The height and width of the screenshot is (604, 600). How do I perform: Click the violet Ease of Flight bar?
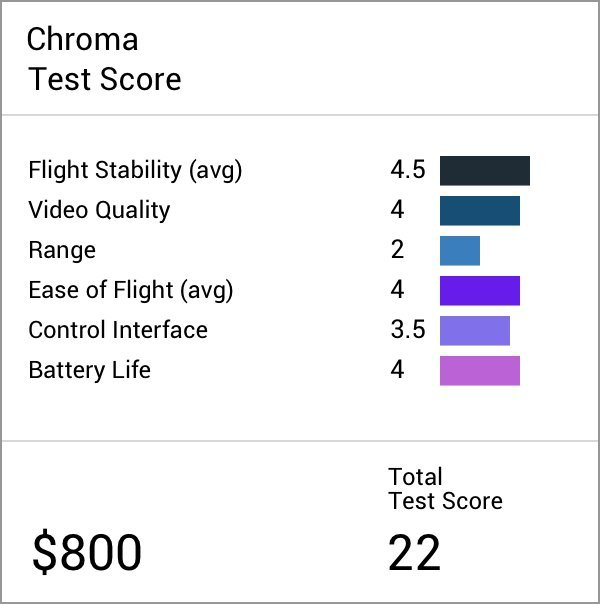tap(479, 290)
